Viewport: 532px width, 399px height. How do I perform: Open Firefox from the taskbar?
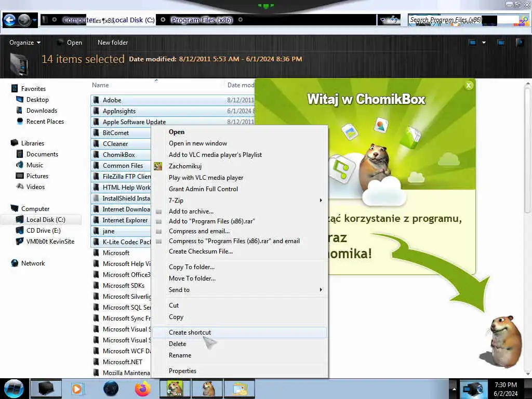click(x=143, y=389)
